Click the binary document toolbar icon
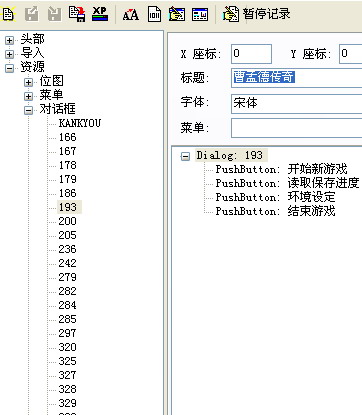 (x=154, y=14)
